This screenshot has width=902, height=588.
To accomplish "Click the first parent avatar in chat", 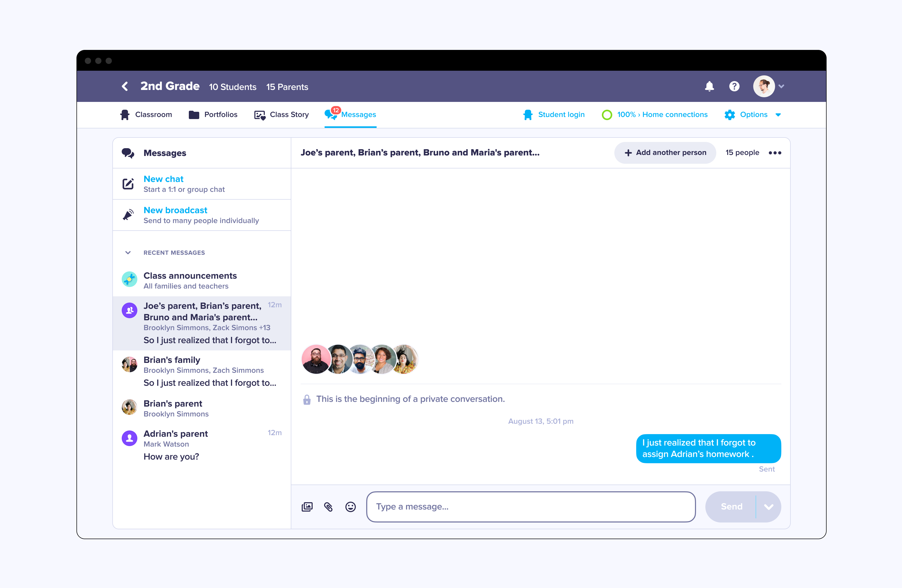I will coord(316,359).
